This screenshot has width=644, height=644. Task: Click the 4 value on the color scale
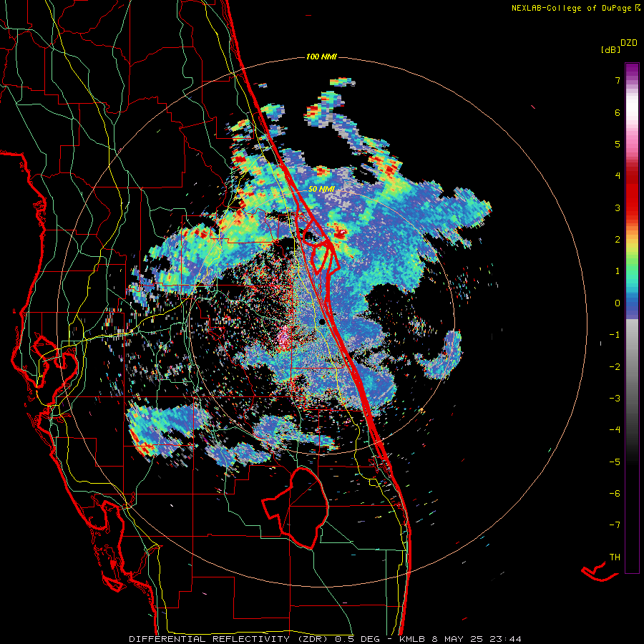[x=618, y=175]
